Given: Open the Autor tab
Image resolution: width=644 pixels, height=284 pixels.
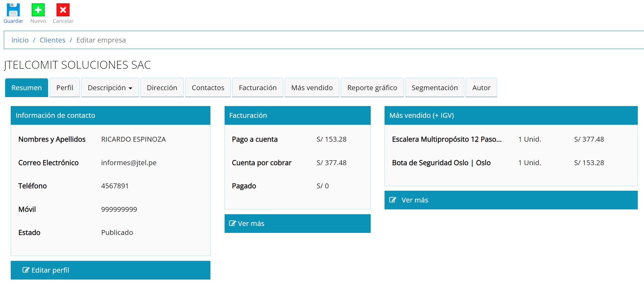Looking at the screenshot, I should pyautogui.click(x=481, y=88).
